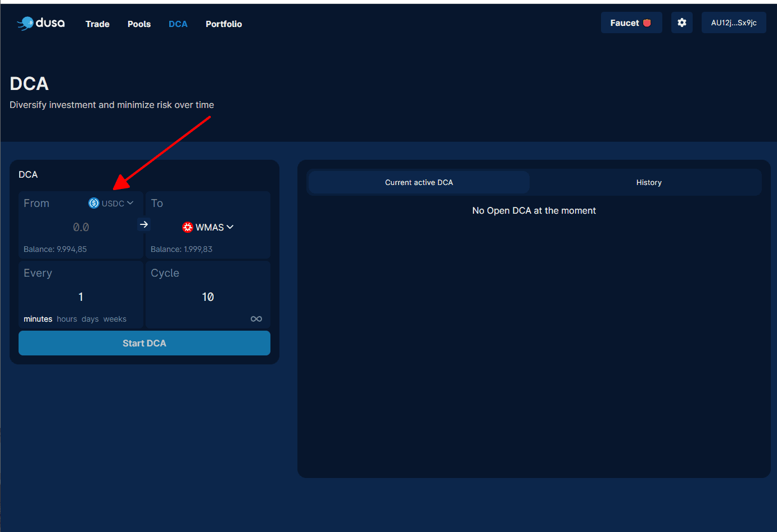Click the From amount input field
This screenshot has height=532, width=777.
(x=81, y=227)
